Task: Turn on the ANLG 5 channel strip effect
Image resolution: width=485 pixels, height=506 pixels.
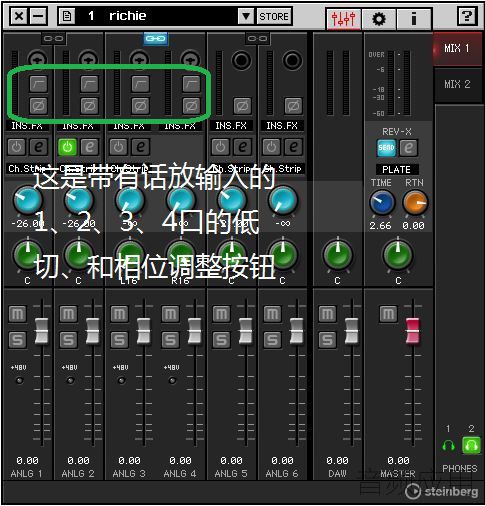Action: tap(220, 147)
